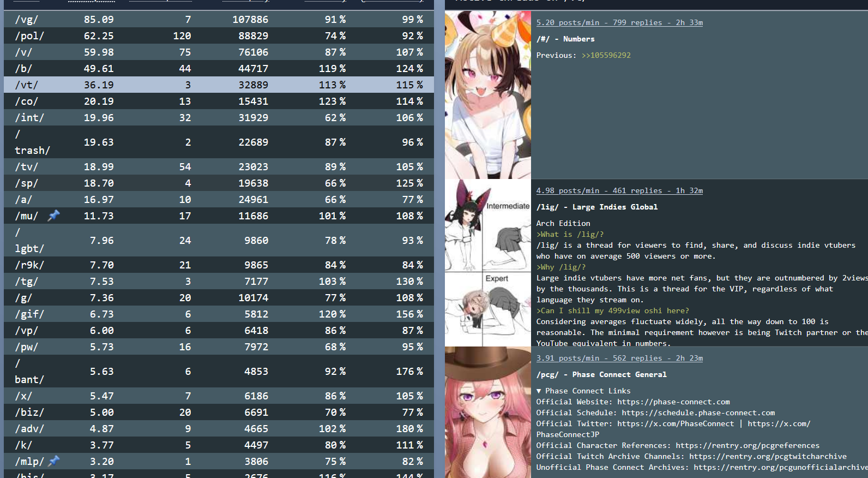Follow the >>105596292 previous thread link

pos(606,55)
